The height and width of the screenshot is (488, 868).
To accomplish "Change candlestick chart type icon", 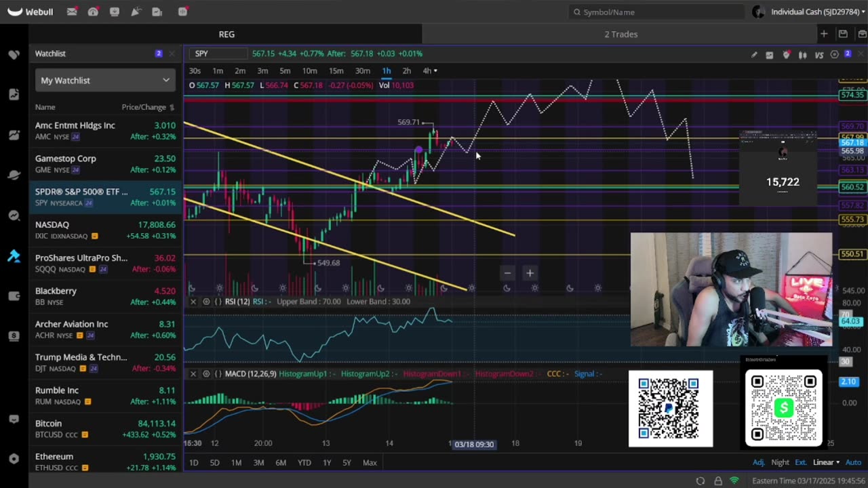I will [803, 55].
